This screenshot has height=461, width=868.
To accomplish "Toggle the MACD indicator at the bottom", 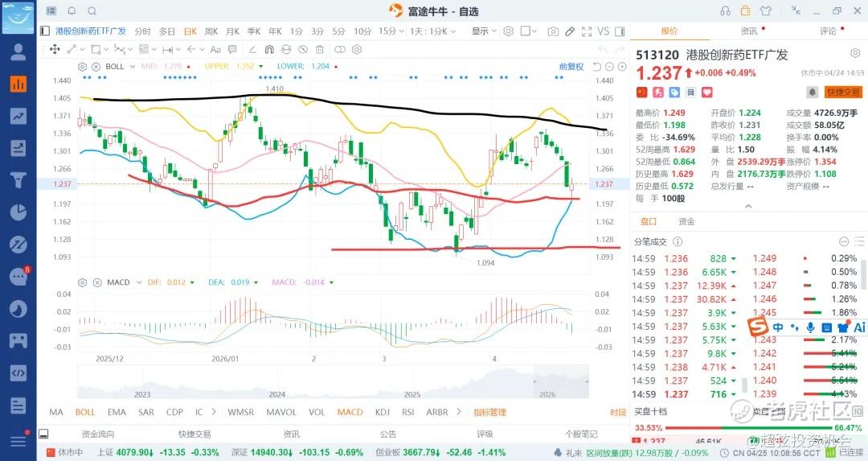I will [350, 412].
